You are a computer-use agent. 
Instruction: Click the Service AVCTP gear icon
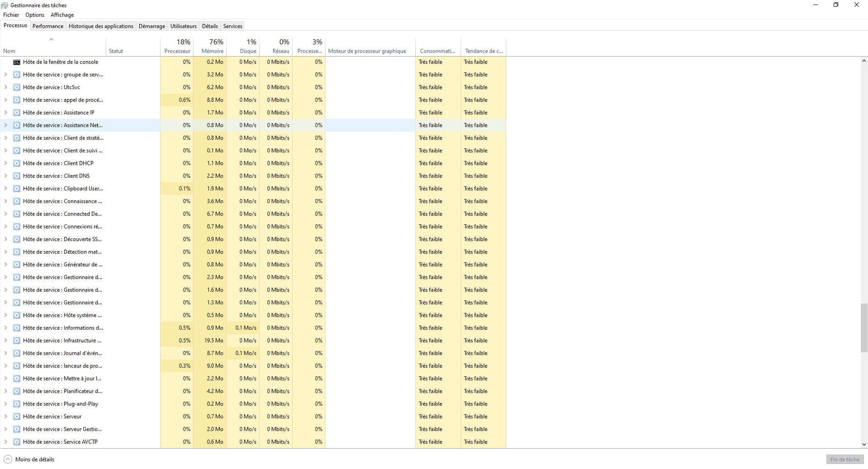[17, 442]
